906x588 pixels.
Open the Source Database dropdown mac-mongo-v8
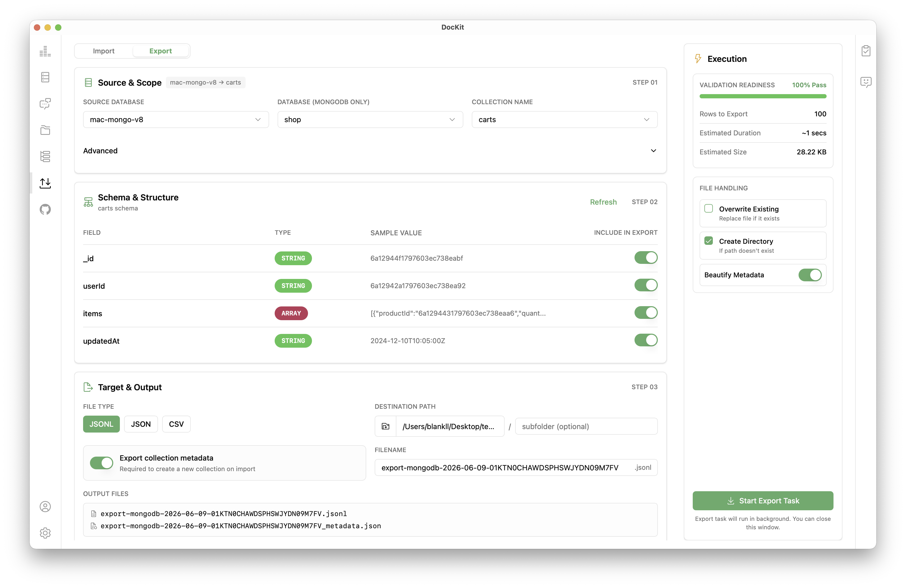176,120
